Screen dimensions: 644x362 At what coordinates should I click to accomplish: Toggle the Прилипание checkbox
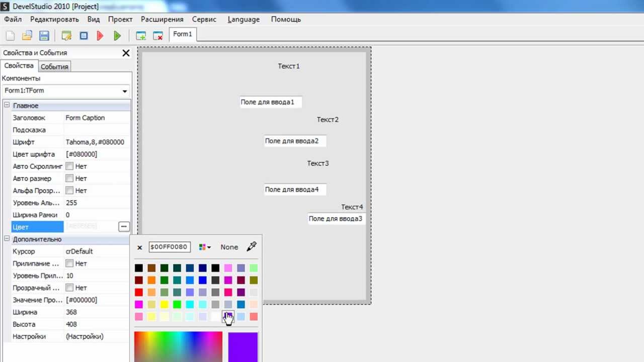[69, 263]
